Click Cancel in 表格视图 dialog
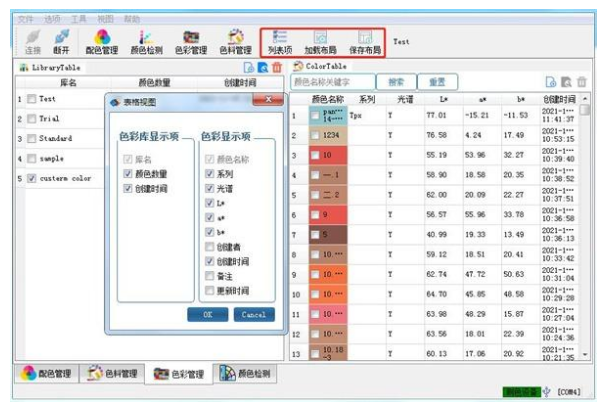This screenshot has width=611, height=404. (x=254, y=314)
